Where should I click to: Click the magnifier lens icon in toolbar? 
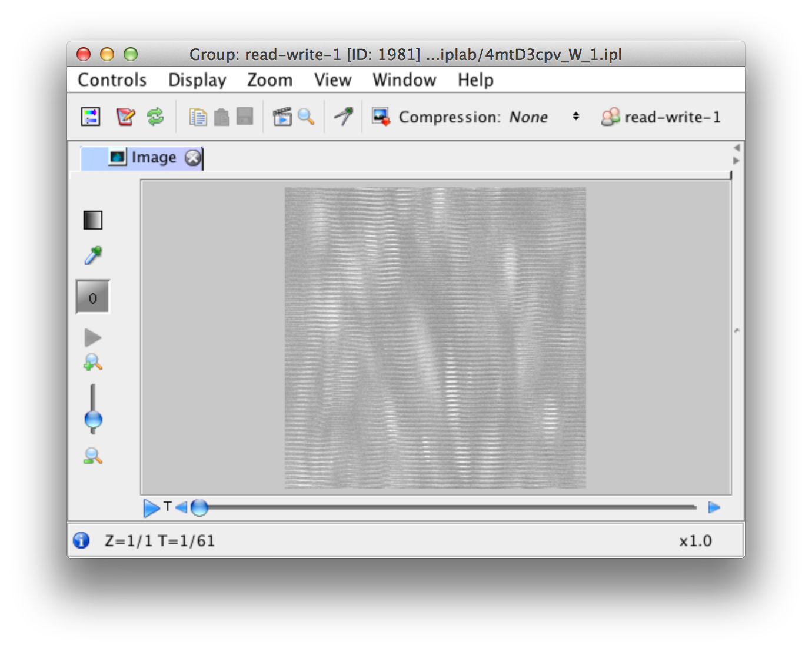pyautogui.click(x=306, y=117)
